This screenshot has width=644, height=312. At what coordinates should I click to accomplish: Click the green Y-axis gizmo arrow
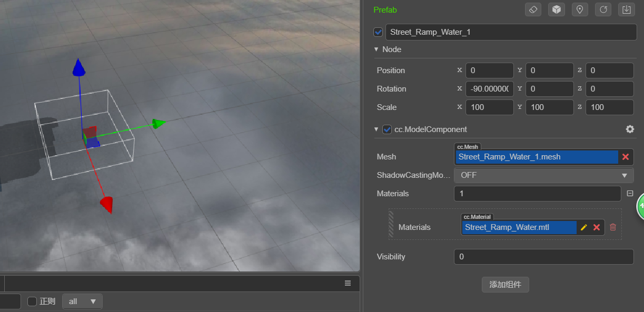coord(159,124)
